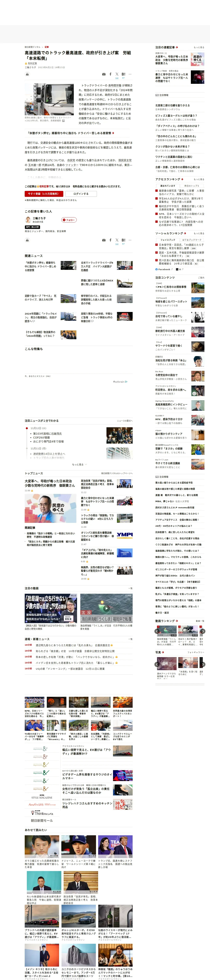Click X share icon below author profile

point(117,240)
